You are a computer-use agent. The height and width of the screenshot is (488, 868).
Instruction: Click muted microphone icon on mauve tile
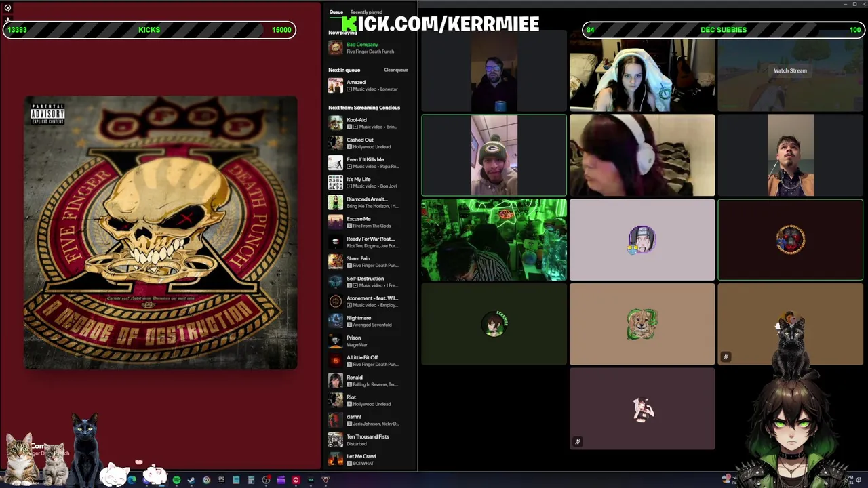pyautogui.click(x=577, y=442)
